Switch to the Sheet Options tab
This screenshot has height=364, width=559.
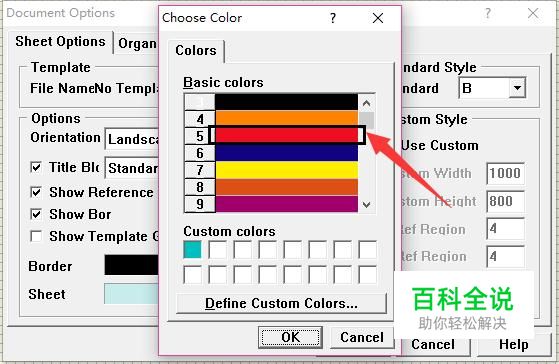(x=60, y=42)
